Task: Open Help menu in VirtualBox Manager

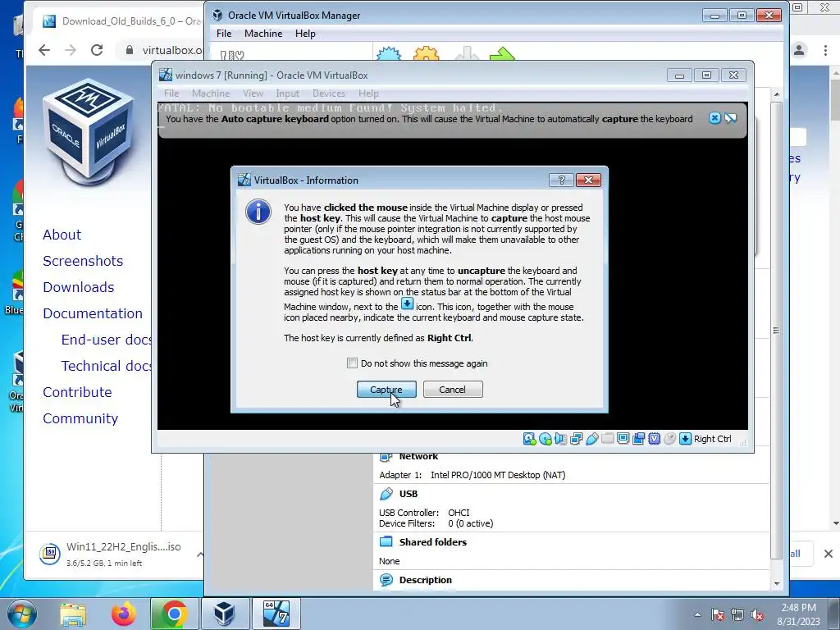Action: coord(305,33)
